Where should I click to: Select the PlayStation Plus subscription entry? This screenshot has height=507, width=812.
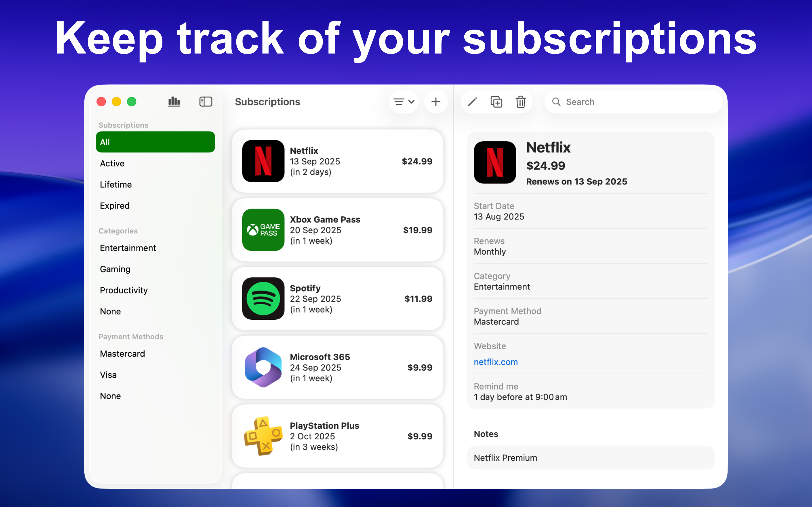(x=337, y=436)
